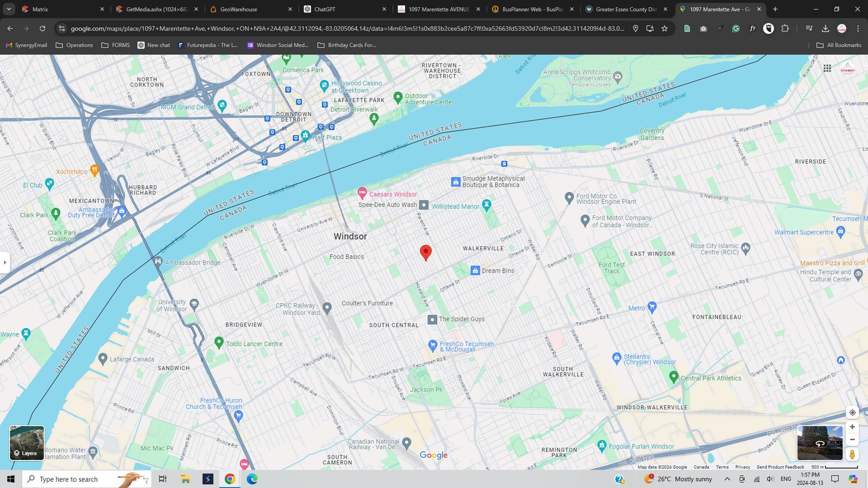Open the Stellantis (Chrysler) Windsor marker
The width and height of the screenshot is (868, 488).
coord(617,357)
